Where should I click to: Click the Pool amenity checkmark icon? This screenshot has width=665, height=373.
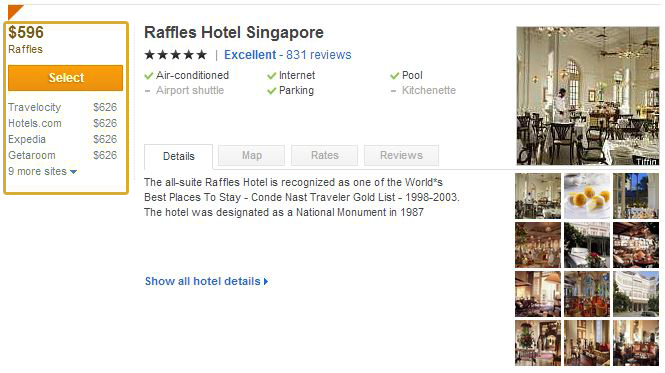pyautogui.click(x=394, y=76)
